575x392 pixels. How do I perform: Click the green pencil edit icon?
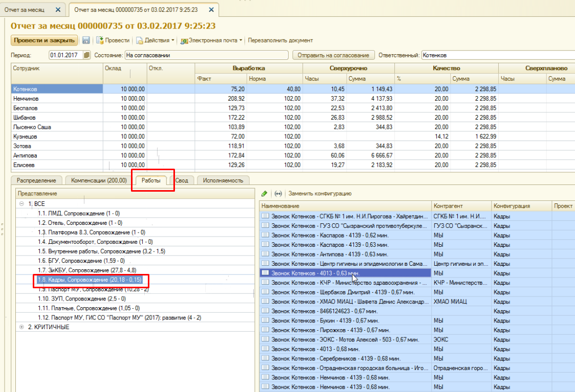[264, 194]
